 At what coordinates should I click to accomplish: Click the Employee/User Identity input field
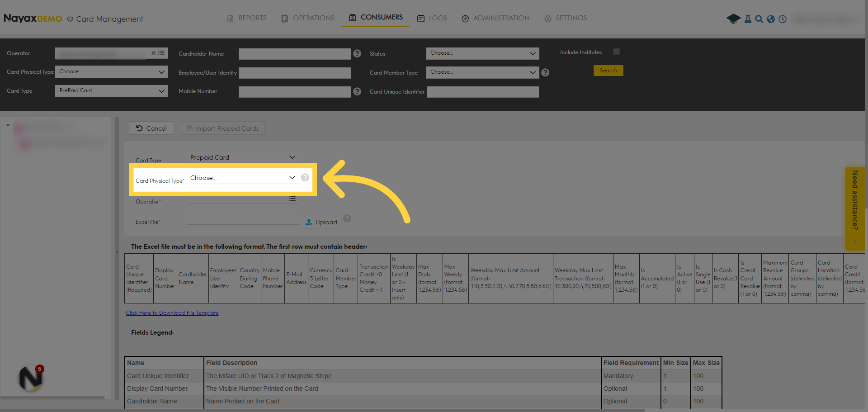click(295, 73)
